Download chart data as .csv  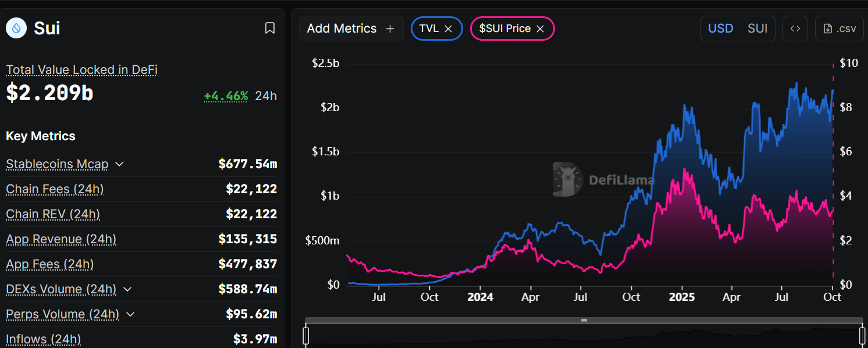click(x=840, y=29)
